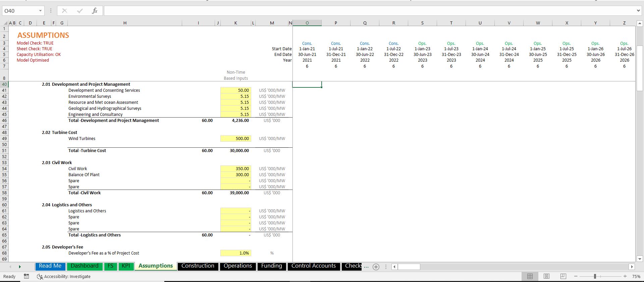Click vertical scrollbar down arrow
The height and width of the screenshot is (282, 644).
click(x=640, y=259)
